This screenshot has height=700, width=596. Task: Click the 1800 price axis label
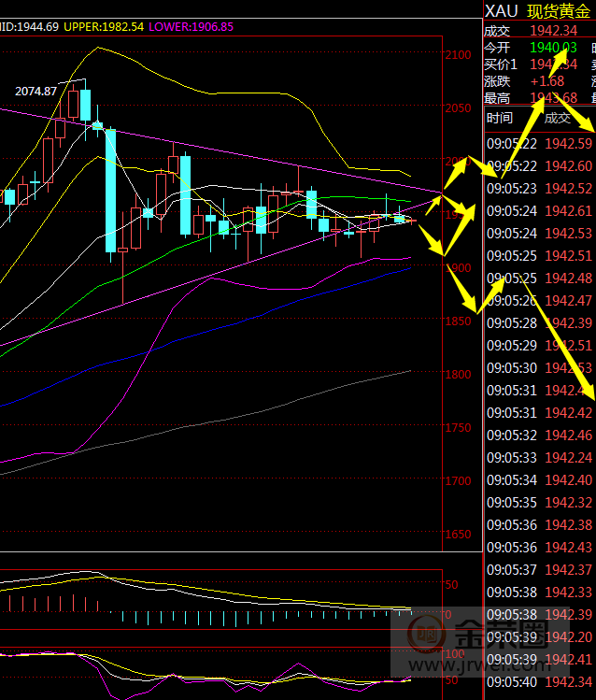459,375
